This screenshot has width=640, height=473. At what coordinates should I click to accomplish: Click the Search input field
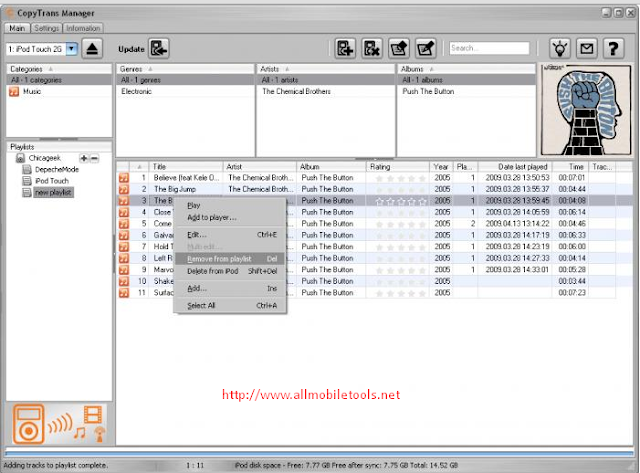[489, 48]
